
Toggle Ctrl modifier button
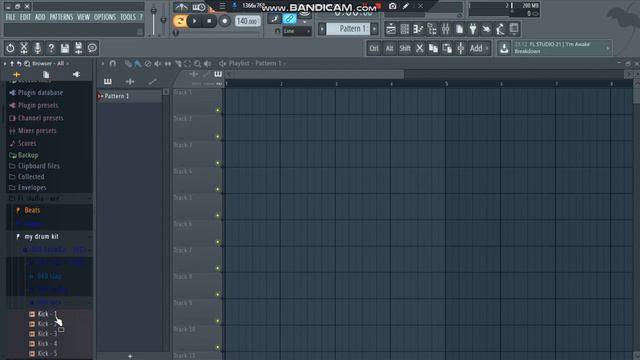tap(374, 49)
